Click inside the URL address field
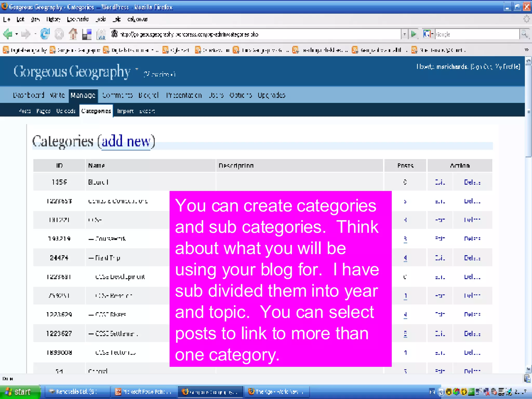 click(x=256, y=34)
